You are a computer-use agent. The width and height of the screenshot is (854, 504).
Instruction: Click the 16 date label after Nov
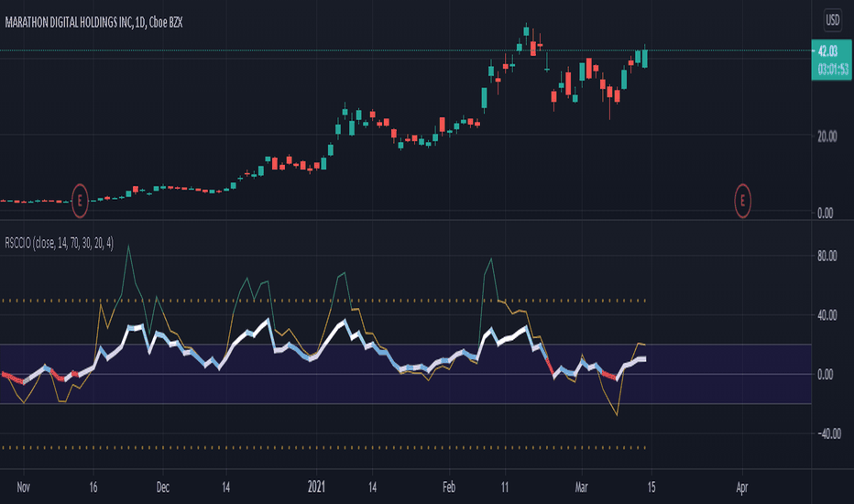click(x=93, y=488)
